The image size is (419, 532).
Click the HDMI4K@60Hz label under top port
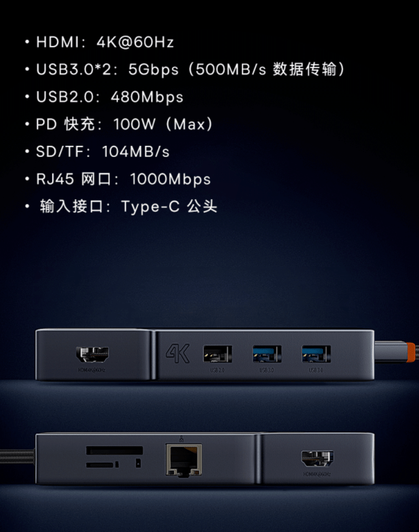click(91, 370)
